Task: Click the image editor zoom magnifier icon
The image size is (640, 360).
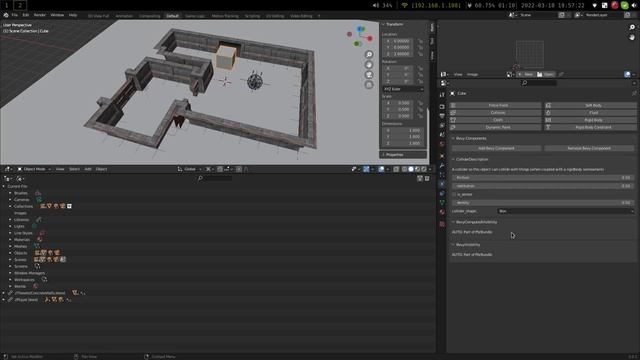Action: coord(632,27)
